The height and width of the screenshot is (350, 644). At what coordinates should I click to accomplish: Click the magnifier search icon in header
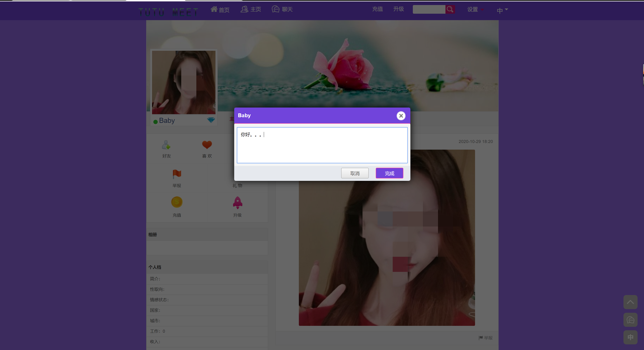point(450,9)
